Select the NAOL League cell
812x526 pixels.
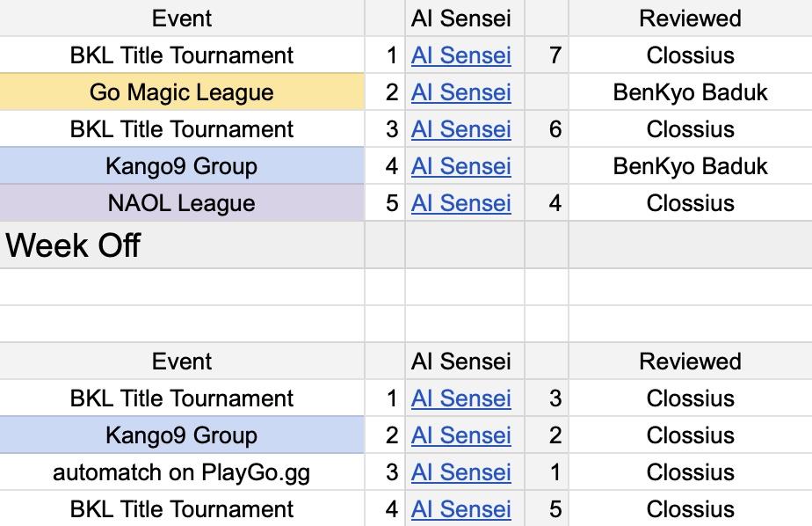click(181, 203)
